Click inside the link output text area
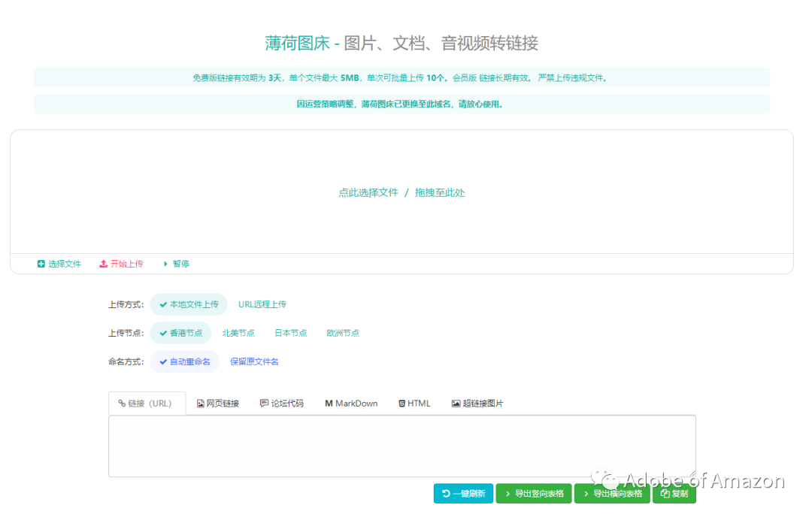Image resolution: width=812 pixels, height=514 pixels. pos(402,446)
